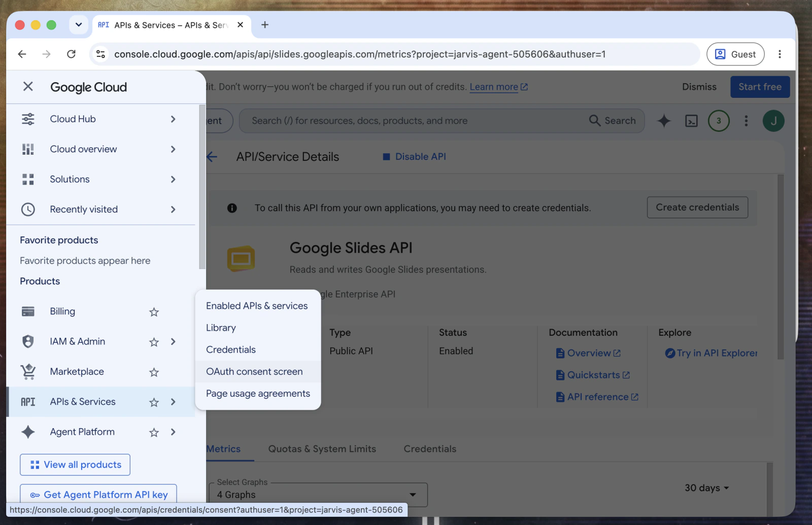Click Get Agent Platform API key
The width and height of the screenshot is (812, 525).
[x=98, y=495]
